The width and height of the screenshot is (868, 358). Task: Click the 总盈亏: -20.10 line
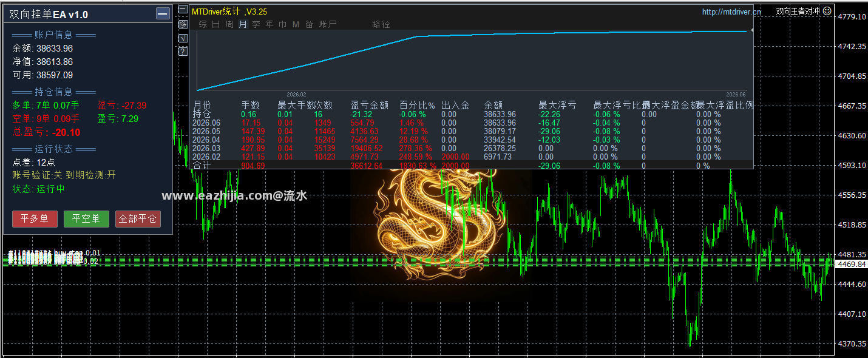(46, 132)
